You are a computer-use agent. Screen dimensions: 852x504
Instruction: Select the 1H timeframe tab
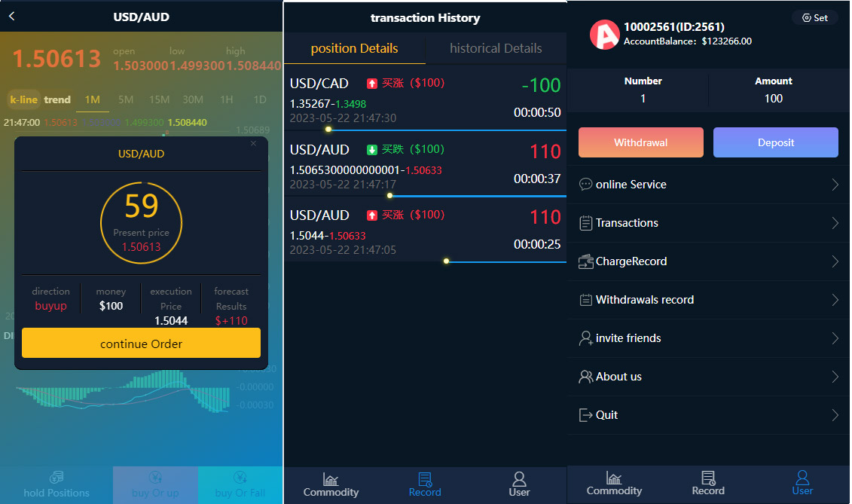coord(227,99)
